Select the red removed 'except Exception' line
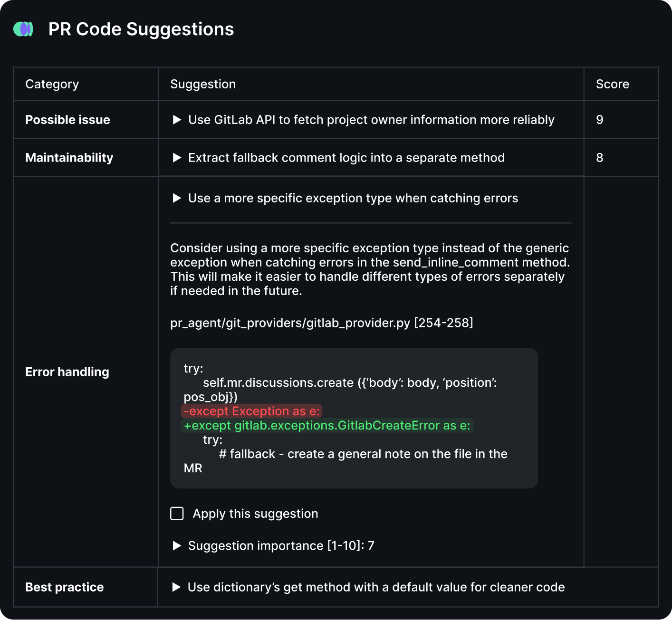The image size is (672, 630). pyautogui.click(x=251, y=411)
